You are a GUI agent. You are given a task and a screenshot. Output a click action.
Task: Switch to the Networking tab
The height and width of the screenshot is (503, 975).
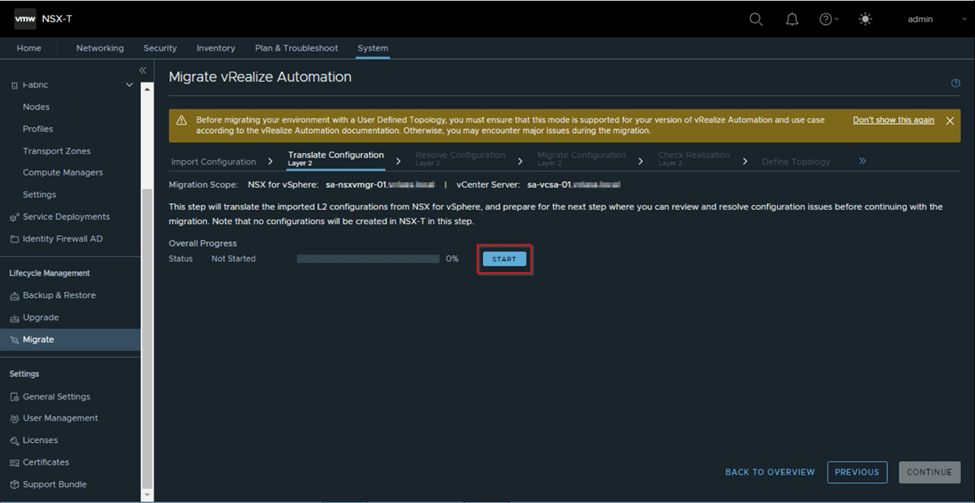[100, 48]
